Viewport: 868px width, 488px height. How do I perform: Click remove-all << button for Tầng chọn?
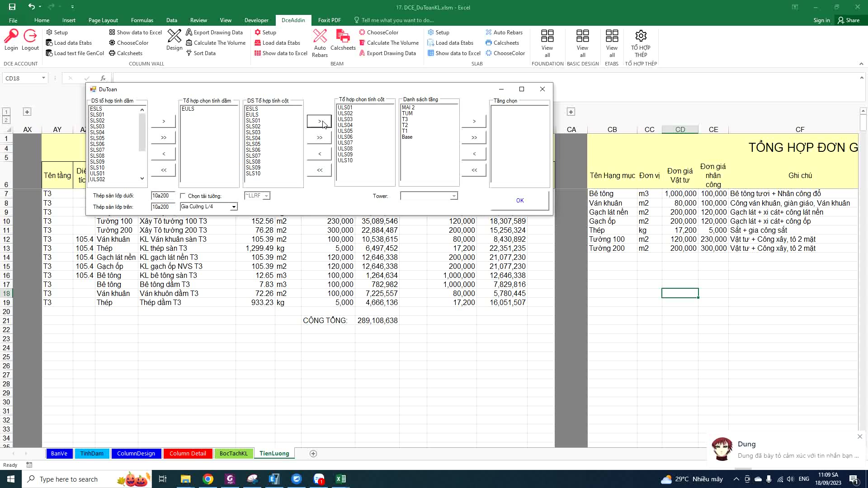pos(474,170)
